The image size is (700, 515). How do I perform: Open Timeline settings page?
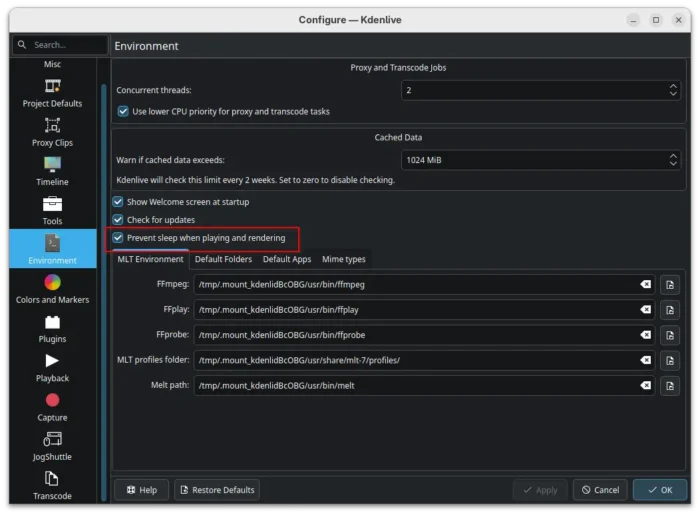[x=52, y=172]
